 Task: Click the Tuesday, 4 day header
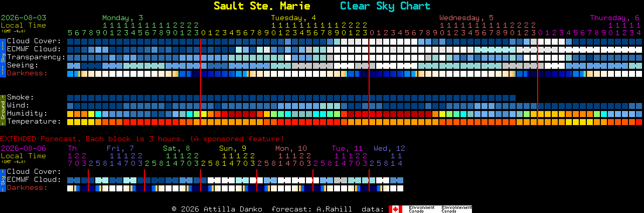click(293, 18)
